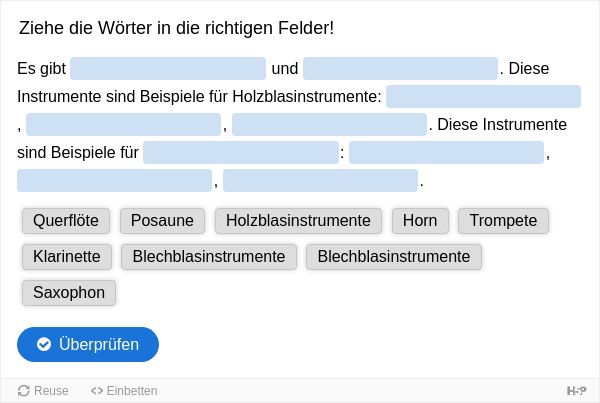Select the Querflöte word chip

coord(66,221)
